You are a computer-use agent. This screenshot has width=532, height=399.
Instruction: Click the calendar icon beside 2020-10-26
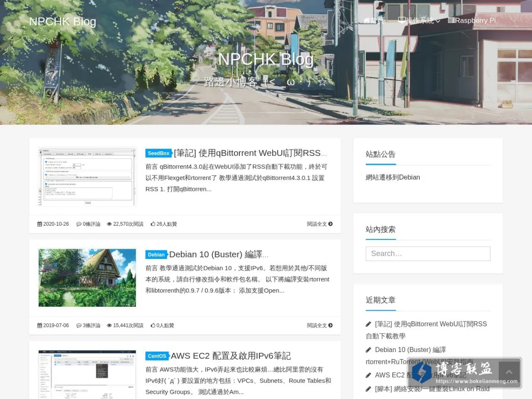39,224
